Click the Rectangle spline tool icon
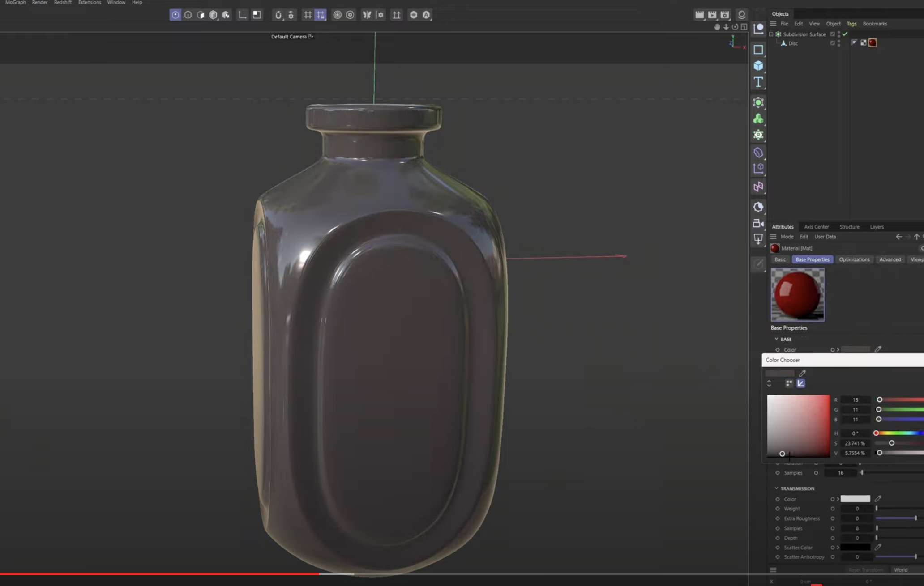924x586 pixels. 758,50
